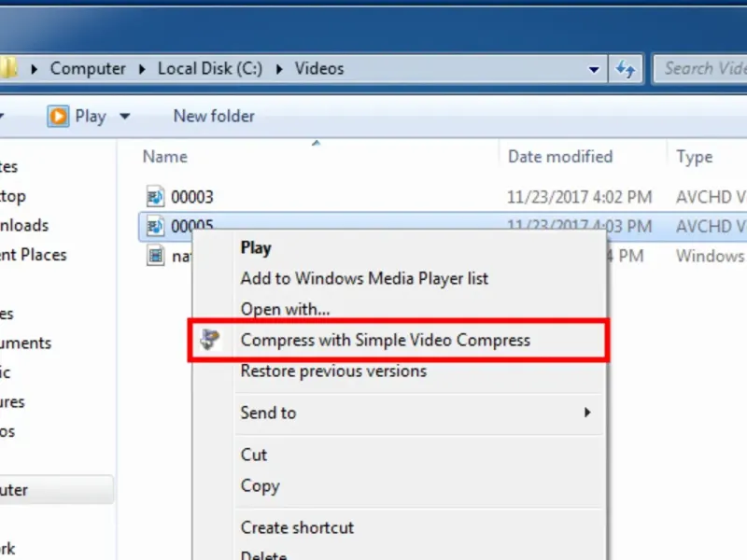This screenshot has height=560, width=747.
Task: Select Compress with Simple Video Compress
Action: (x=385, y=340)
